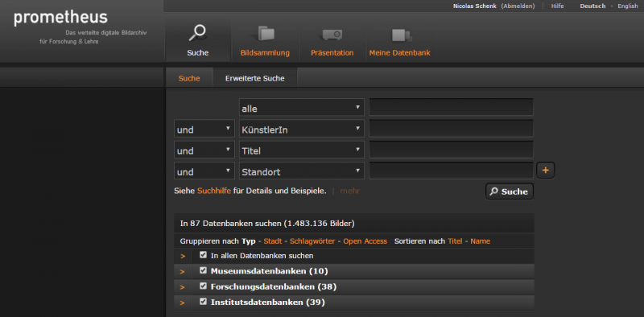Open the Titel field dropdown
Screen dimensions: 644x317
(301, 150)
